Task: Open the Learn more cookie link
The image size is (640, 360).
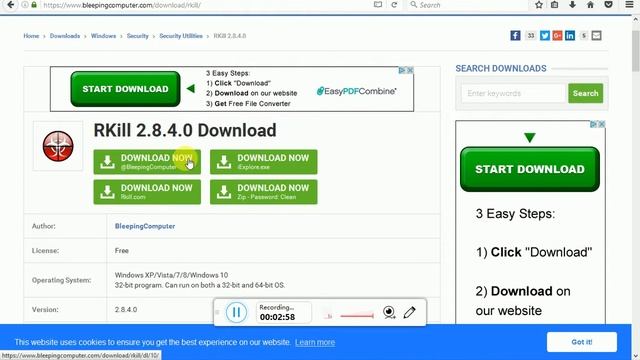Action: point(315,342)
